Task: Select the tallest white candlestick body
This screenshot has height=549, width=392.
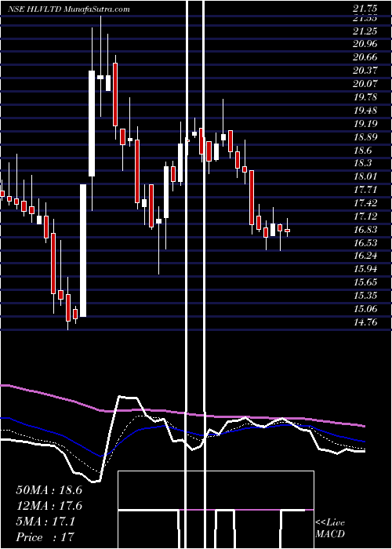Action: pyautogui.click(x=83, y=250)
